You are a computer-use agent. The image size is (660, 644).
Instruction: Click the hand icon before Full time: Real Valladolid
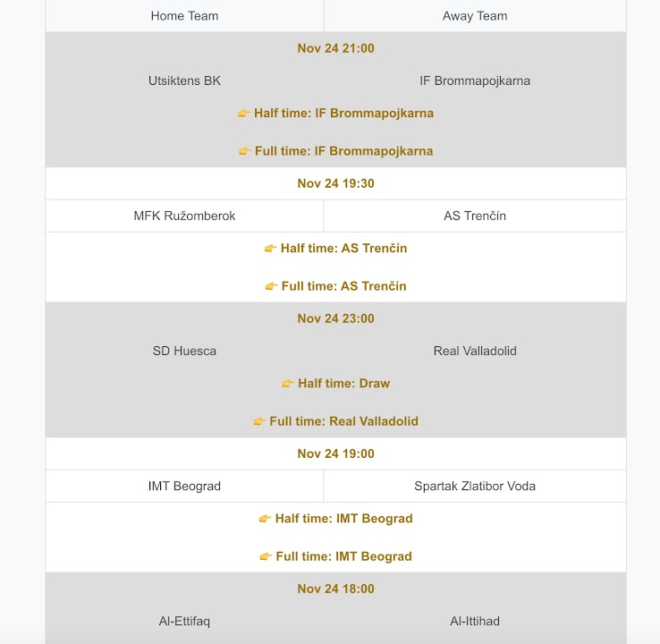(259, 421)
